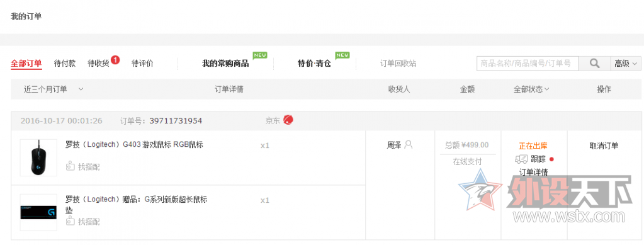Click the 找搭配 icon under the mouse pad gift

click(x=70, y=221)
